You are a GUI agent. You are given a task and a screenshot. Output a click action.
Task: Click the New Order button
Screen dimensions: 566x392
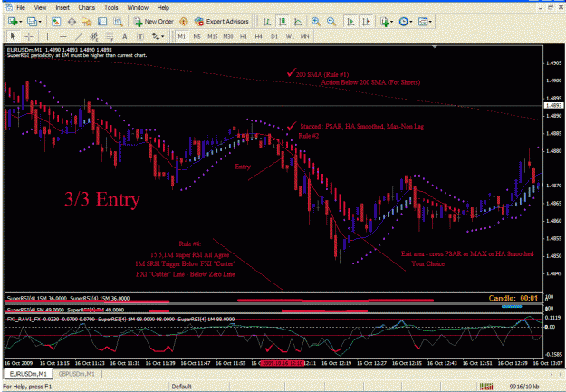coord(154,22)
